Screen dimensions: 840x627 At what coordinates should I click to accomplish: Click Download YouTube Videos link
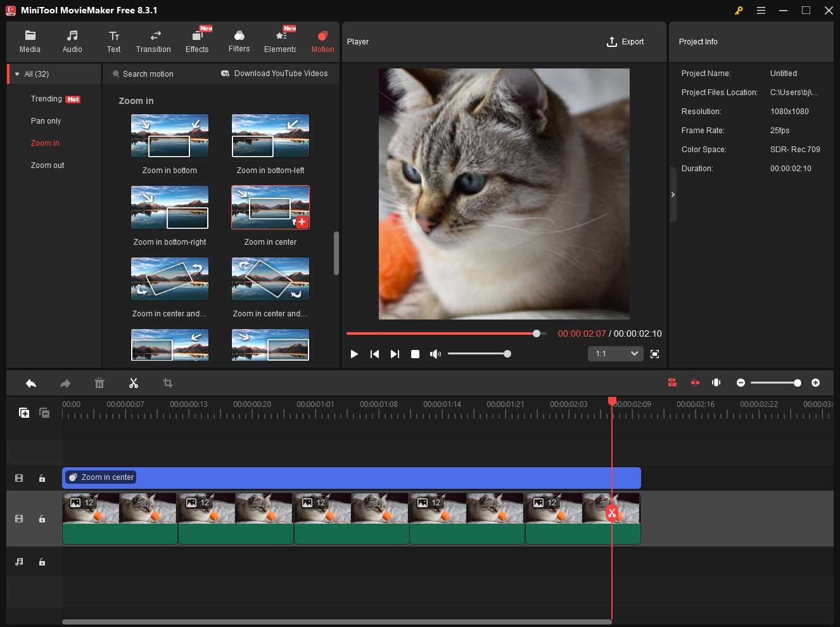(274, 74)
